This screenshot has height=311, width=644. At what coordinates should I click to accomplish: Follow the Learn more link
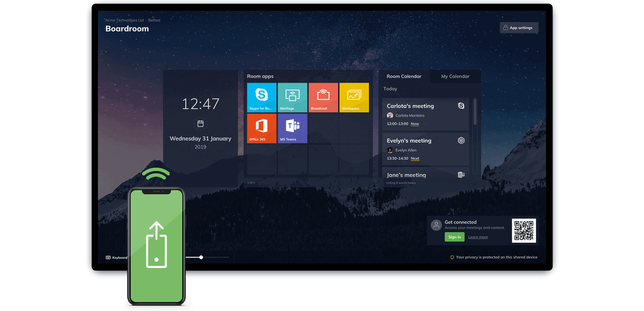point(478,237)
